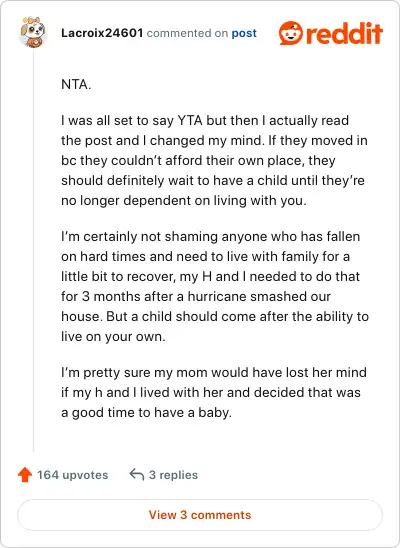Click paragraph starting "I'm pretty sure my mom"
This screenshot has height=548, width=400.
coord(214,392)
